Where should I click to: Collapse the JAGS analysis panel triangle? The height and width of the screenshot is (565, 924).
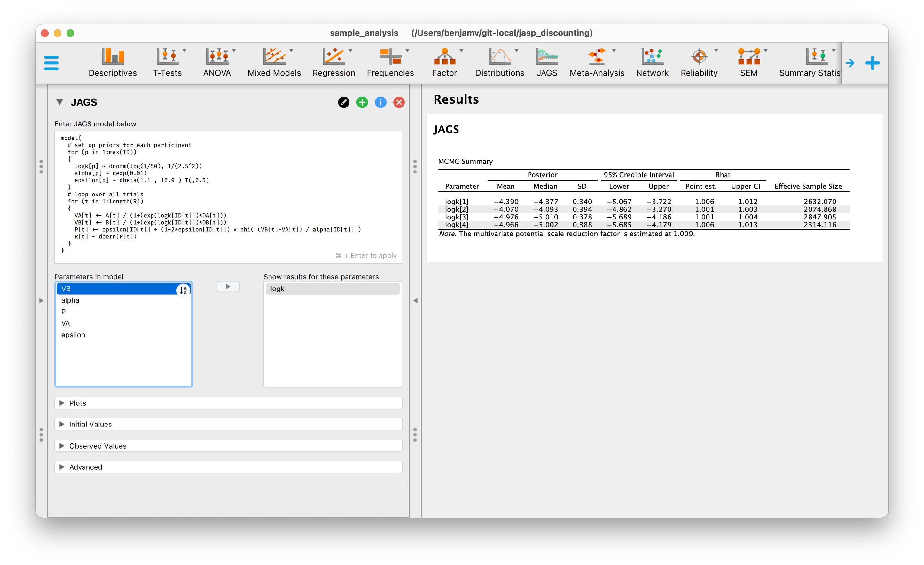(59, 102)
